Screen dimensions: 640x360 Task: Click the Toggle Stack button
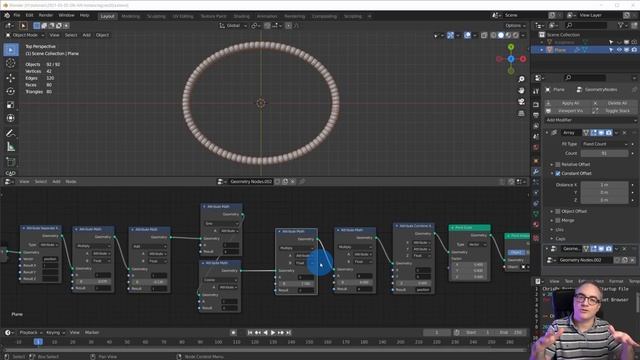pyautogui.click(x=614, y=111)
